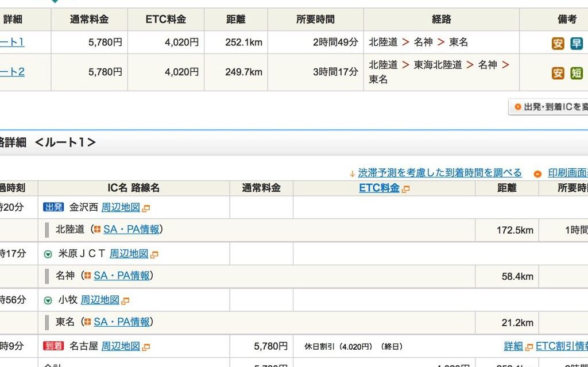Viewport: 588px width, 367px height.
Task: Open SA・PA情報 for 東名
Action: (x=122, y=322)
